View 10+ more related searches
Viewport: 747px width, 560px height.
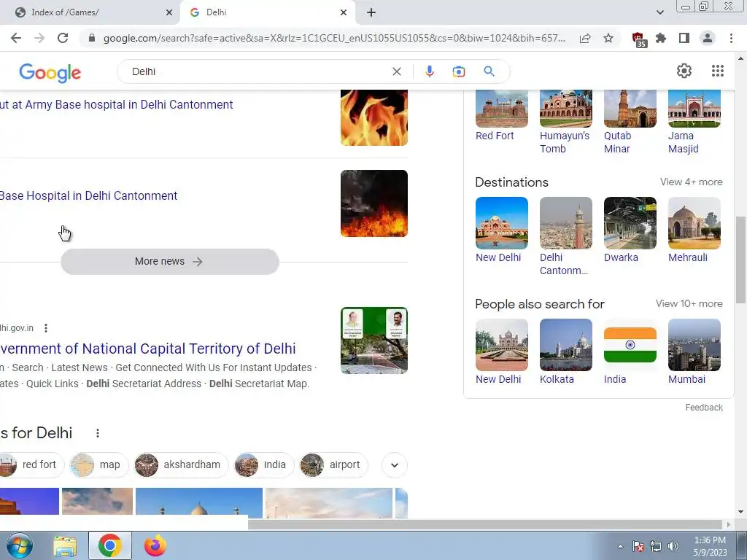click(689, 304)
